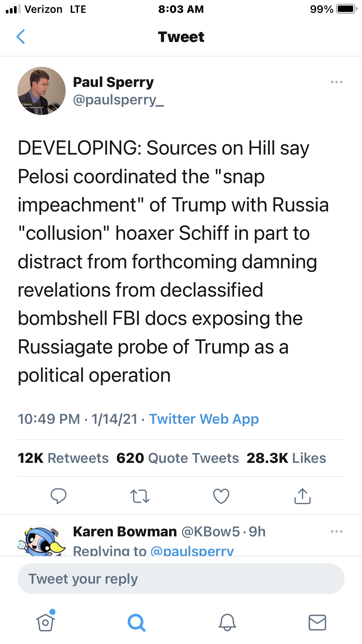Open the Search tab
Viewport: 362px width, 644px height.
136,622
